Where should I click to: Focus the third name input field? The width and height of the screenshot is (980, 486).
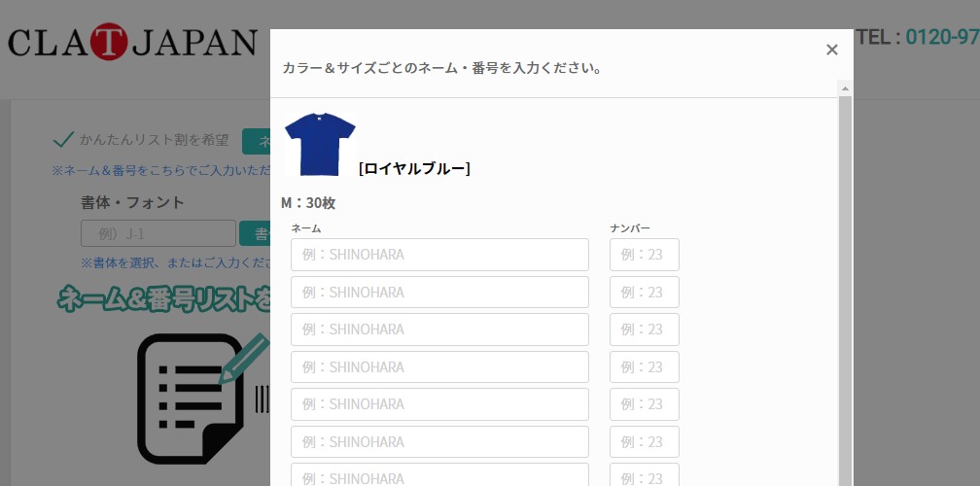pos(439,330)
